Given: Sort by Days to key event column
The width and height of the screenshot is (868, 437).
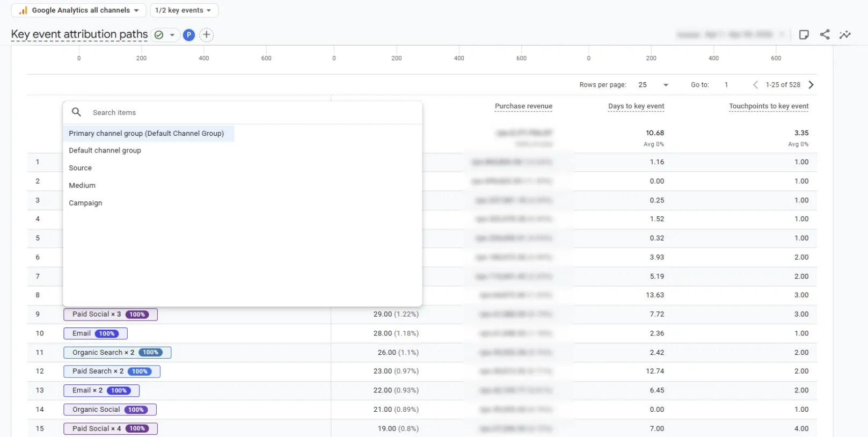Looking at the screenshot, I should (636, 106).
